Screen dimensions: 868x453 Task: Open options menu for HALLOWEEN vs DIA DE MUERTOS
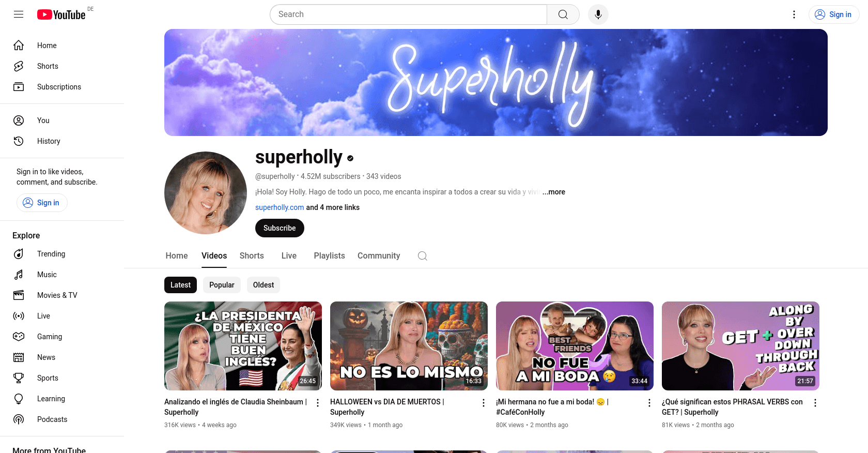pyautogui.click(x=484, y=403)
